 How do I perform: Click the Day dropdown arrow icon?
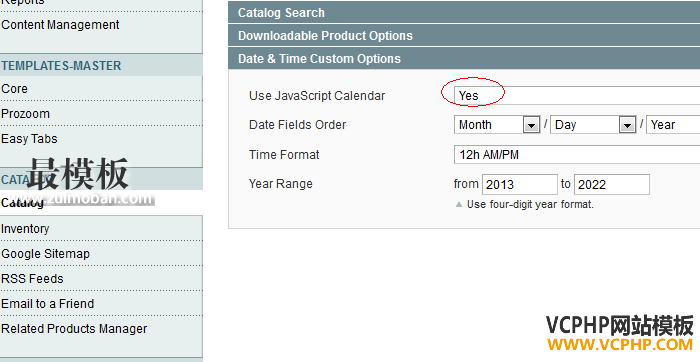tap(627, 125)
